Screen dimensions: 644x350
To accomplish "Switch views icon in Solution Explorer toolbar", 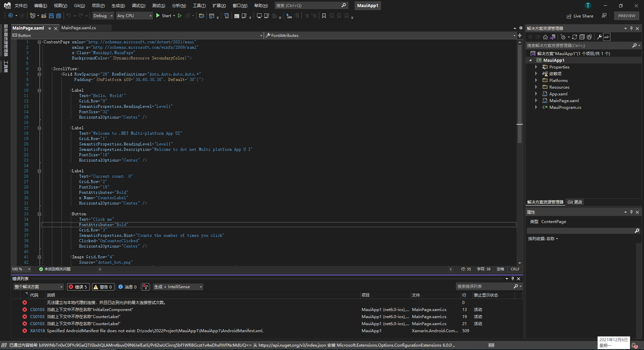I will [553, 37].
